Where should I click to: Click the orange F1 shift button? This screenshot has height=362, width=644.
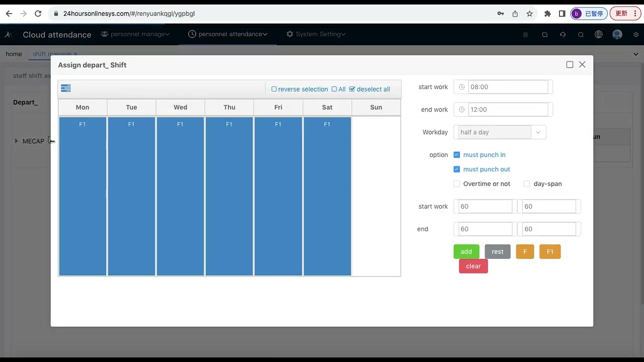[x=550, y=252]
